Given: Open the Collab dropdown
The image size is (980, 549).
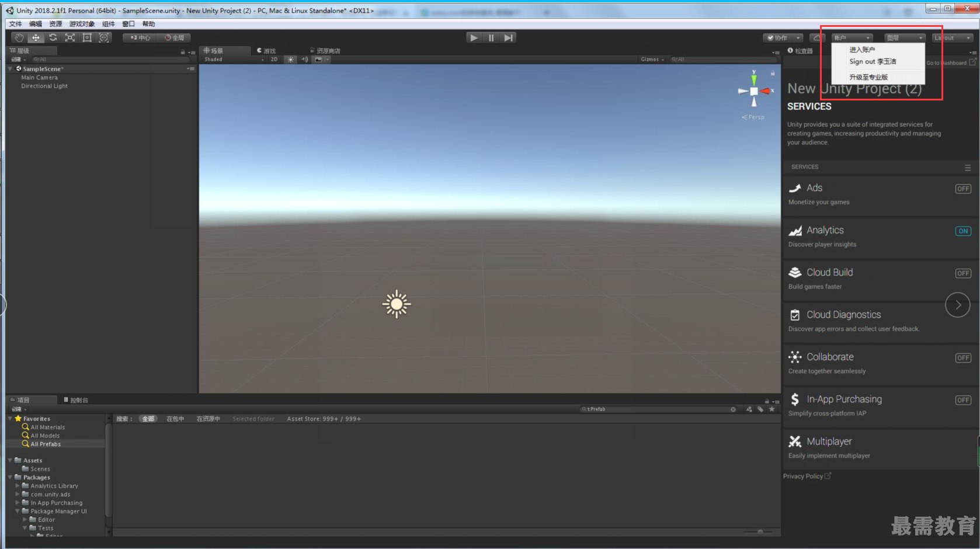Looking at the screenshot, I should coord(784,37).
